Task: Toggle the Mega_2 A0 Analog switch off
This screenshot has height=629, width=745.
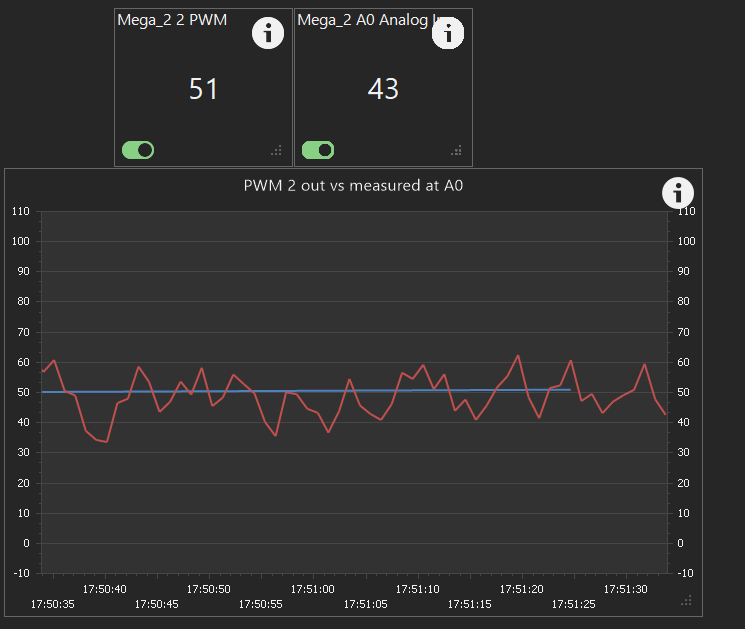Action: point(318,150)
